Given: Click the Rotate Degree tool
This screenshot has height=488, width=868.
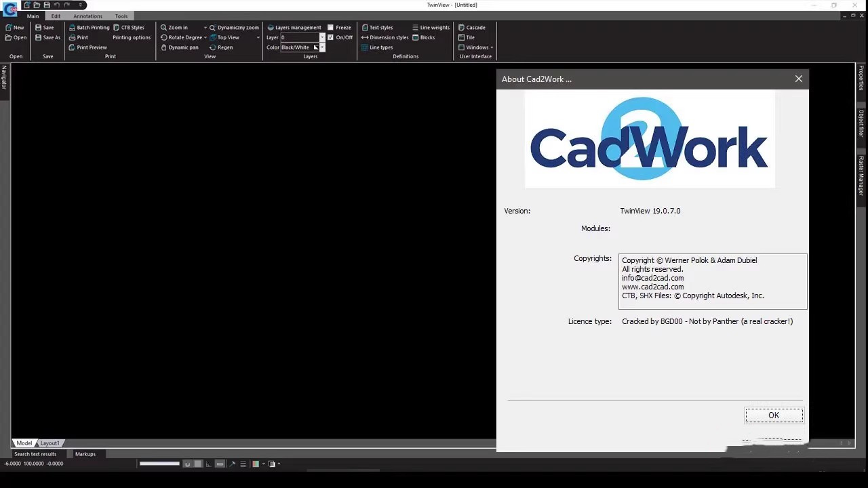Looking at the screenshot, I should pyautogui.click(x=181, y=38).
